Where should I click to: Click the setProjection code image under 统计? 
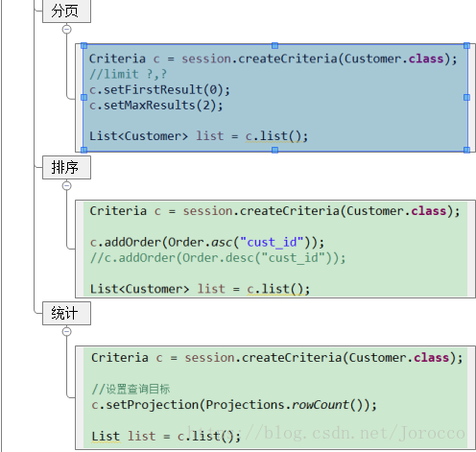point(275,397)
